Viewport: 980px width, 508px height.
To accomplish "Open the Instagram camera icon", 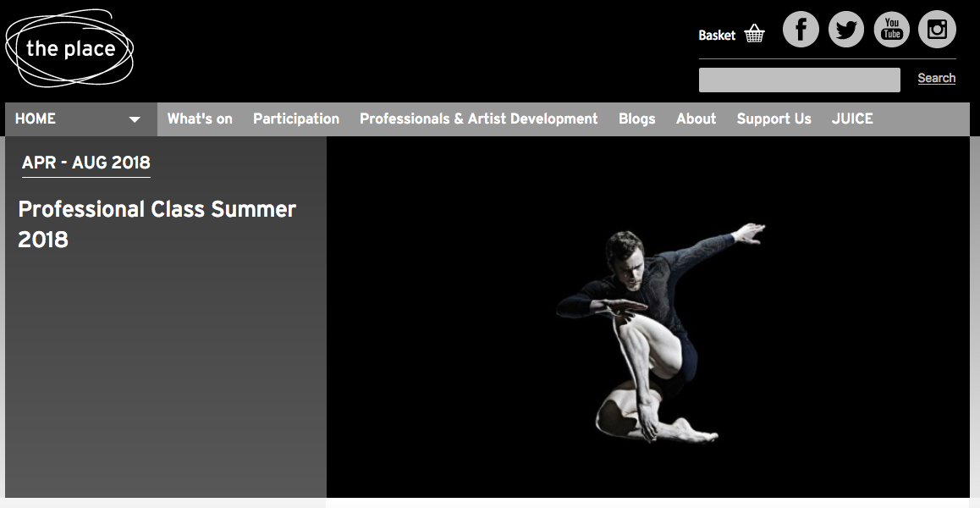I will tap(937, 29).
